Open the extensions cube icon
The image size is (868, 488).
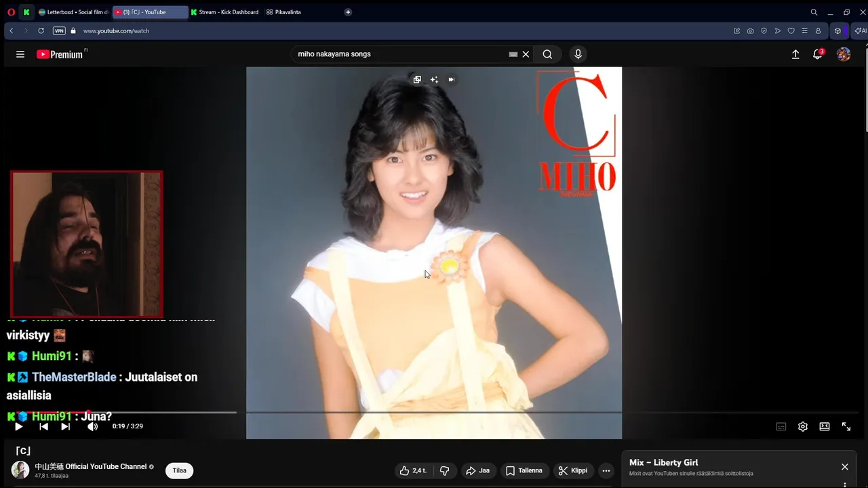tap(837, 30)
